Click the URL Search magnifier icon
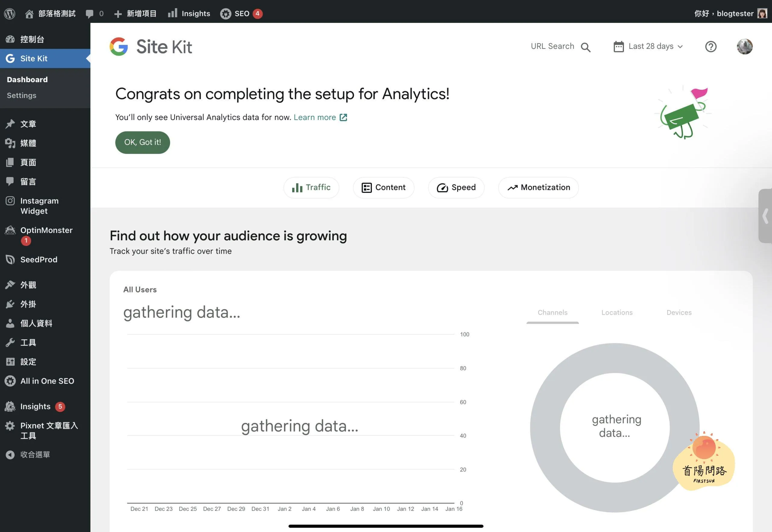 (585, 47)
